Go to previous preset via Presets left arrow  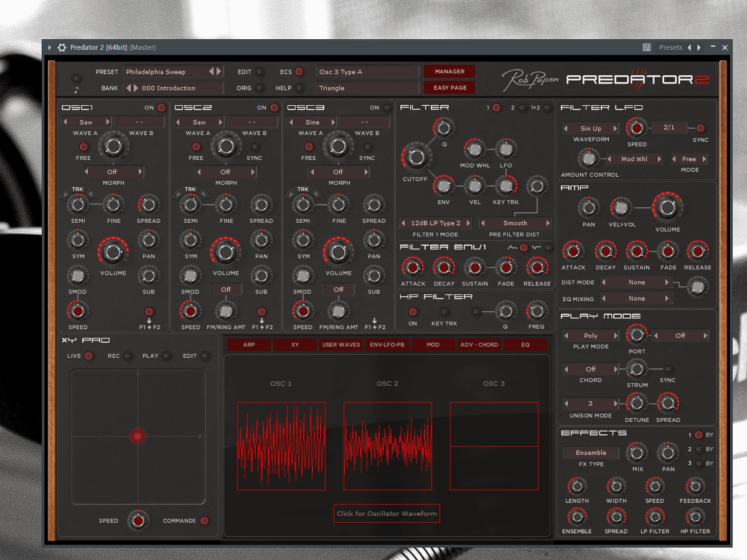point(689,47)
